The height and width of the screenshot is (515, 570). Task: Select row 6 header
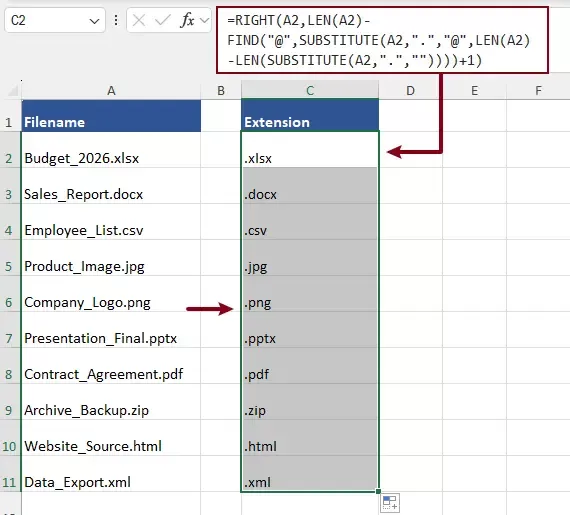(10, 294)
